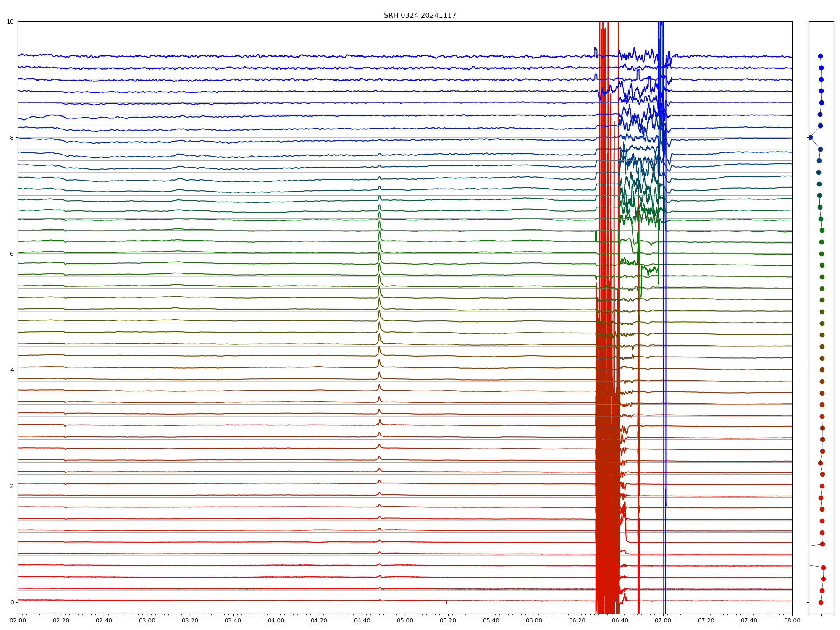840x630 pixels.
Task: Click the 03:00 time axis label
Action: click(x=147, y=620)
